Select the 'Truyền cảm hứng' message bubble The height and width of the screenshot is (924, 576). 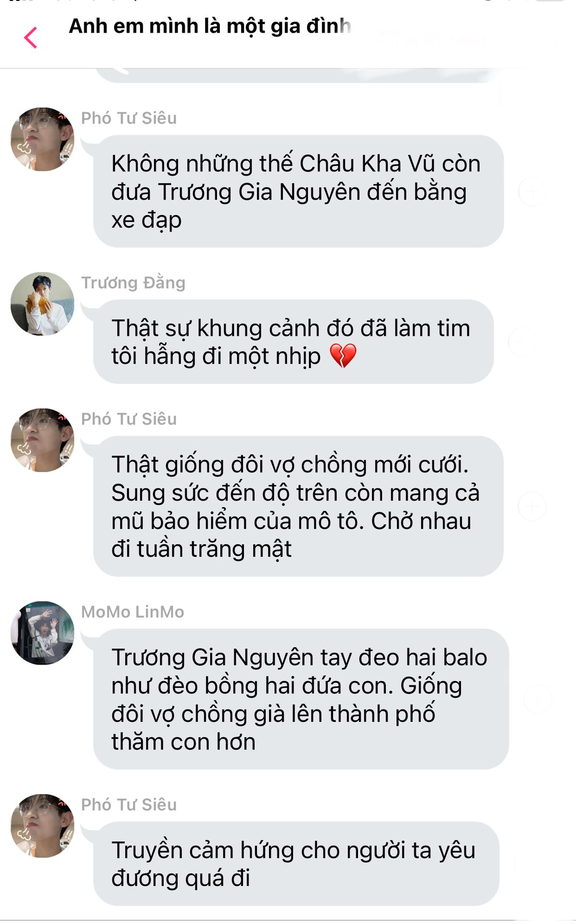coord(296,863)
